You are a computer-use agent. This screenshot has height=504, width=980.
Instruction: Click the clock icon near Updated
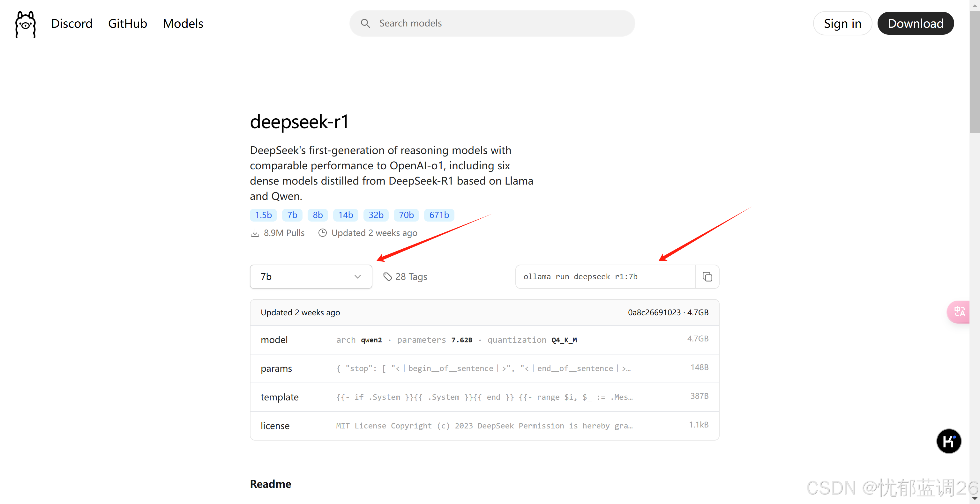[322, 233]
